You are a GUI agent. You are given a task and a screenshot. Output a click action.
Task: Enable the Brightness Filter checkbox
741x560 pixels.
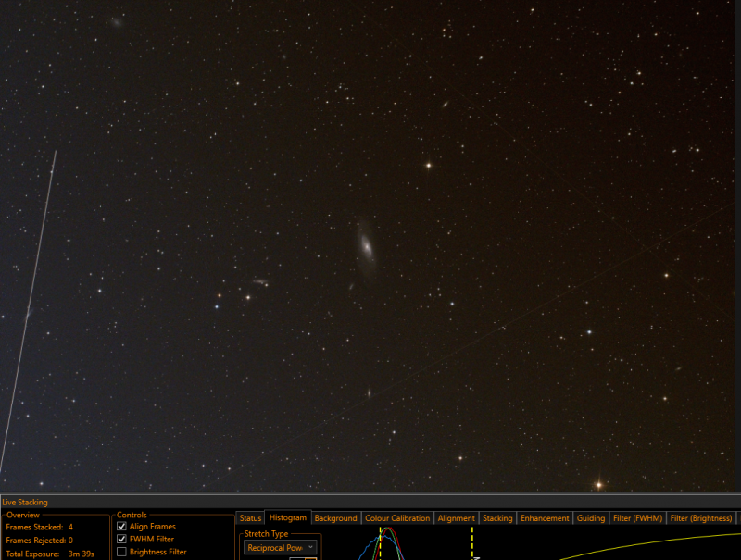(121, 552)
